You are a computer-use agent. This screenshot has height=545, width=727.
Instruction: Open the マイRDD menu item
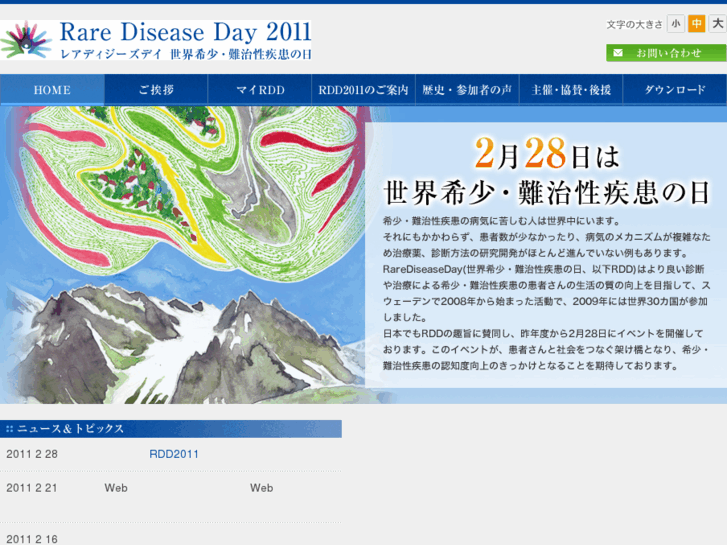(260, 90)
